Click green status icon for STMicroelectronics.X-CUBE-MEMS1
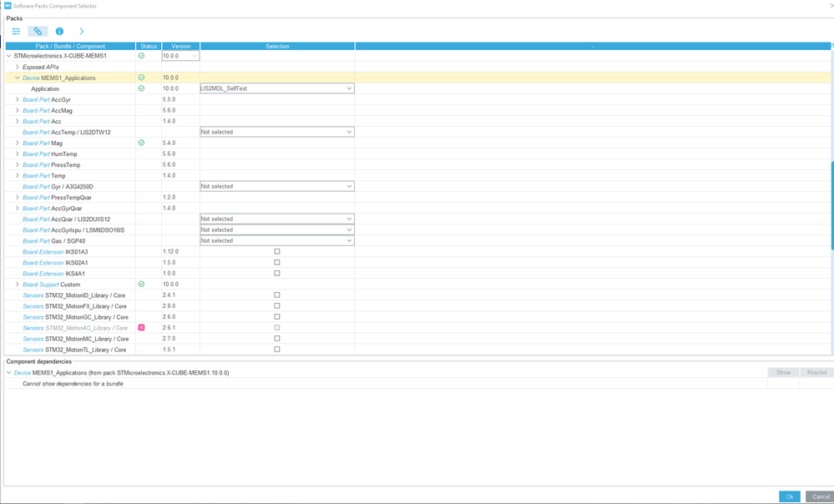The width and height of the screenshot is (834, 504). pos(141,56)
